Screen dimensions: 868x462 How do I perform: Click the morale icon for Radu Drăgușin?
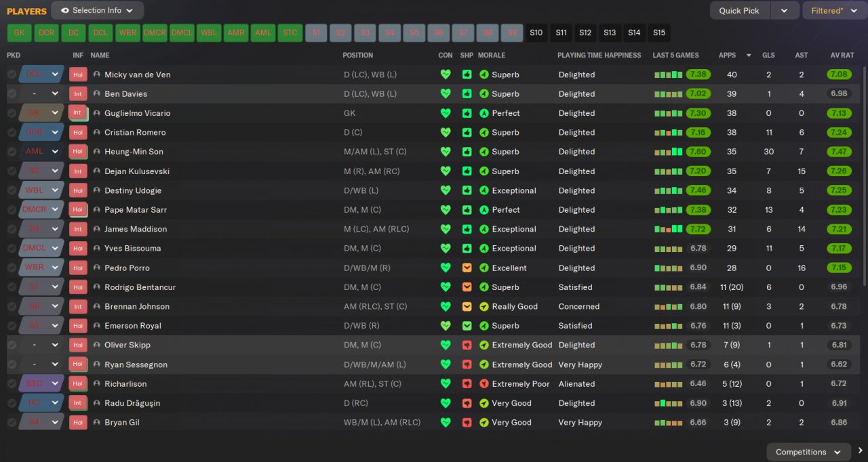coord(484,403)
